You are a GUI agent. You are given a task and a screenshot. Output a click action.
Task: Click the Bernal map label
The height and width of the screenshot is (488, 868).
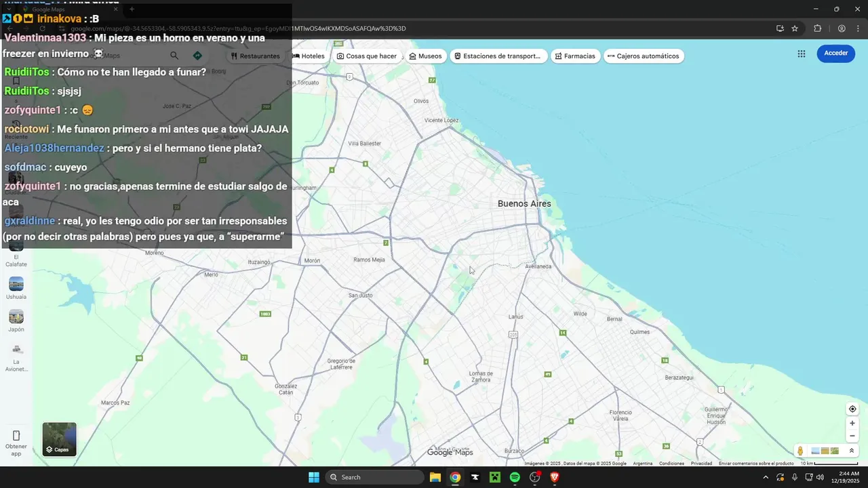coord(614,319)
